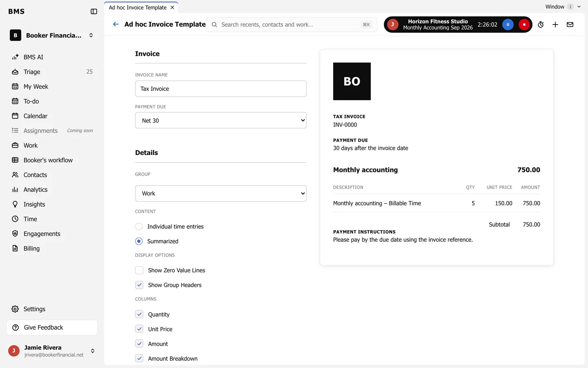Click the plus add-new icon
The width and height of the screenshot is (588, 368).
point(555,25)
